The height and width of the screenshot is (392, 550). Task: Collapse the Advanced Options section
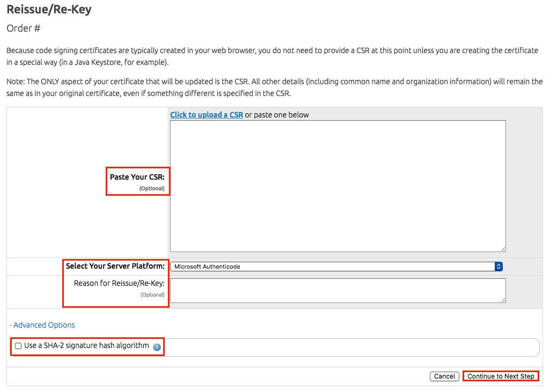click(42, 325)
